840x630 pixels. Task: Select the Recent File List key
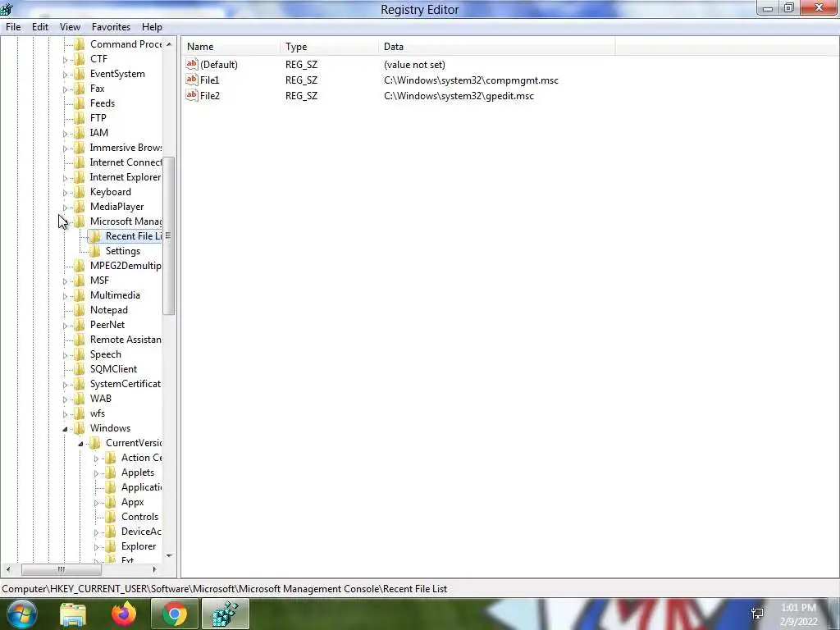point(133,236)
